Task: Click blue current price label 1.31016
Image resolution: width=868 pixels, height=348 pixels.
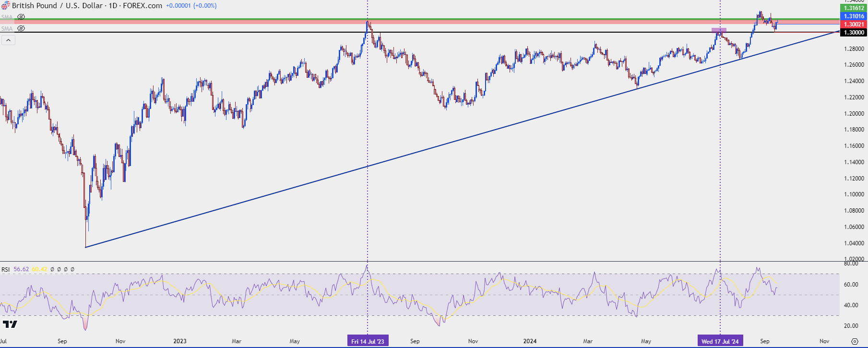Action: click(x=854, y=16)
